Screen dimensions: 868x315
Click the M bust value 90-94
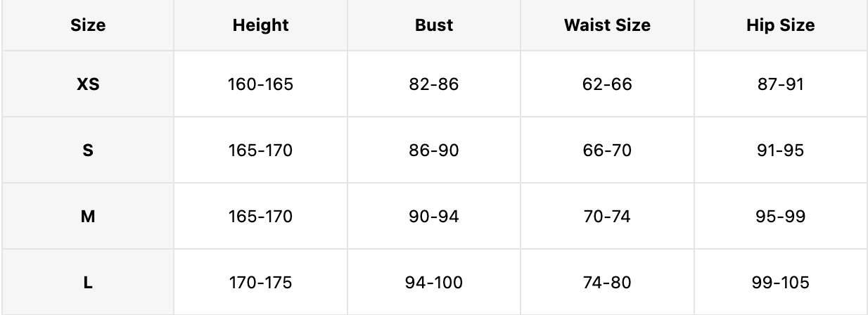(434, 217)
